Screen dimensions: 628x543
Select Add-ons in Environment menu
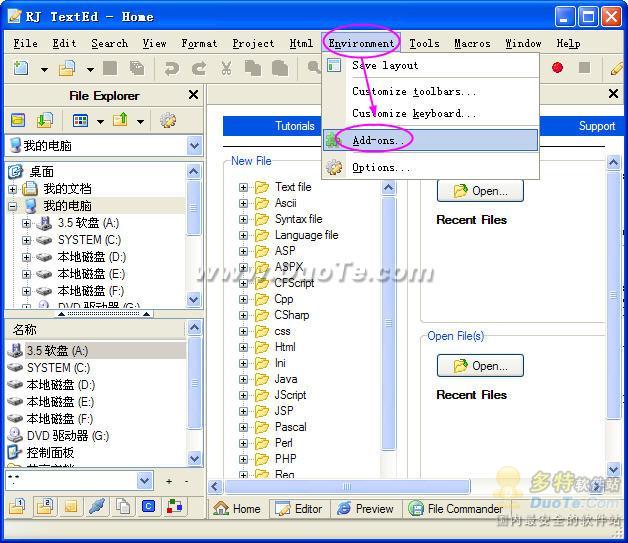tap(430, 140)
